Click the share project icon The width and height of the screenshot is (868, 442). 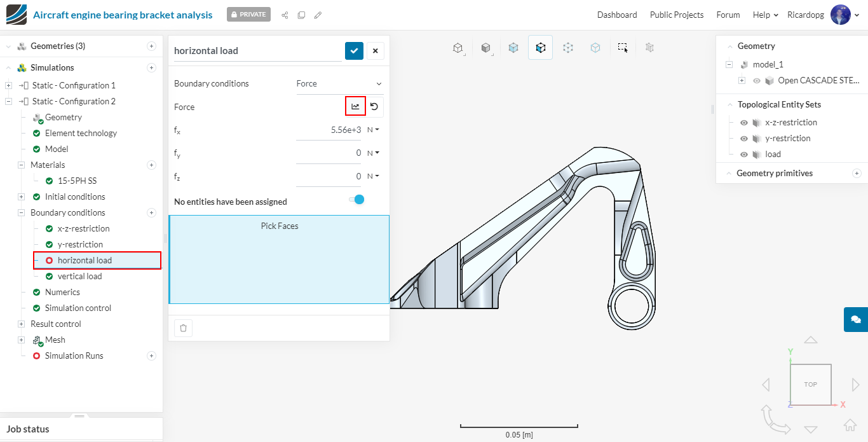285,15
